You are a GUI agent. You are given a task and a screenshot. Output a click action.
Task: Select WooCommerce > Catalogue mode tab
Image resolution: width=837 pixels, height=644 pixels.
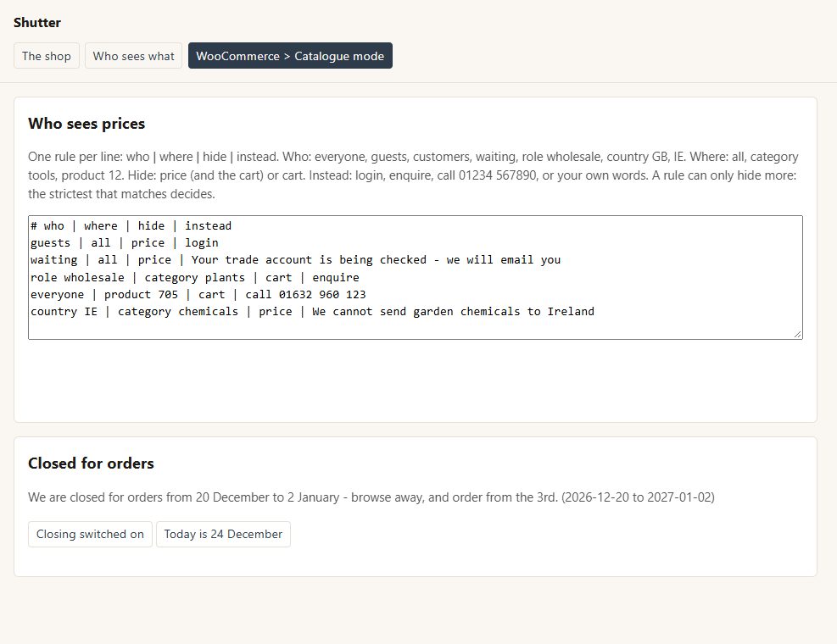290,55
